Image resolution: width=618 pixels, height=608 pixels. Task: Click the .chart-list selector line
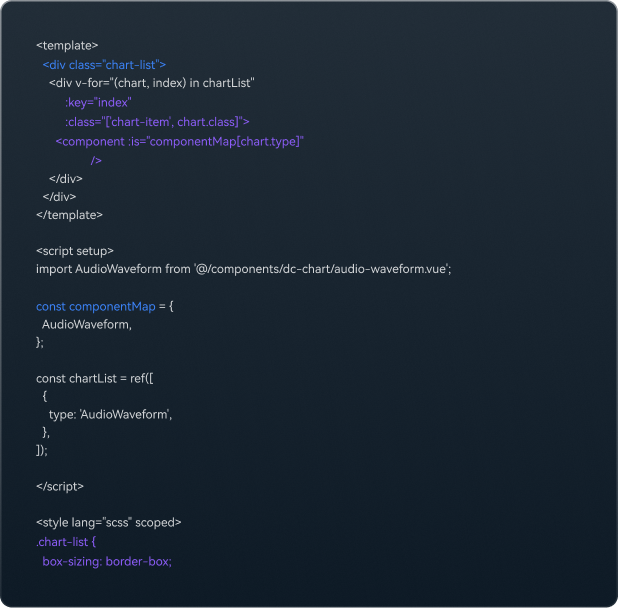coord(66,542)
